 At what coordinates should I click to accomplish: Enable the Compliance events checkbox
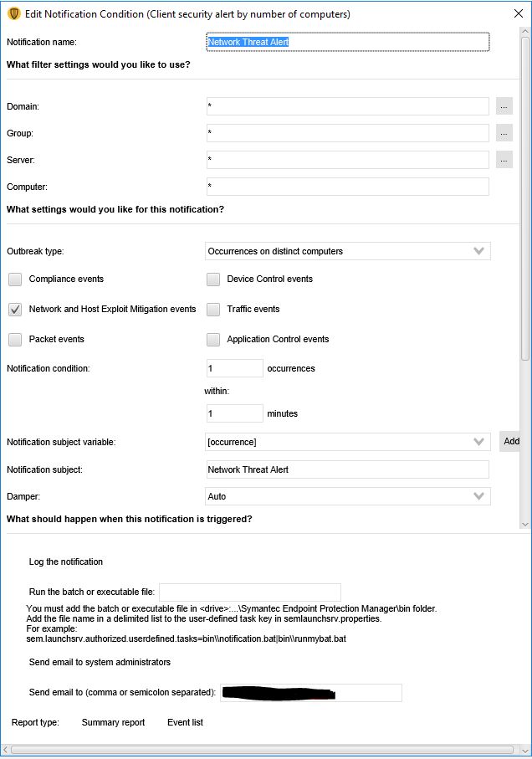click(13, 279)
